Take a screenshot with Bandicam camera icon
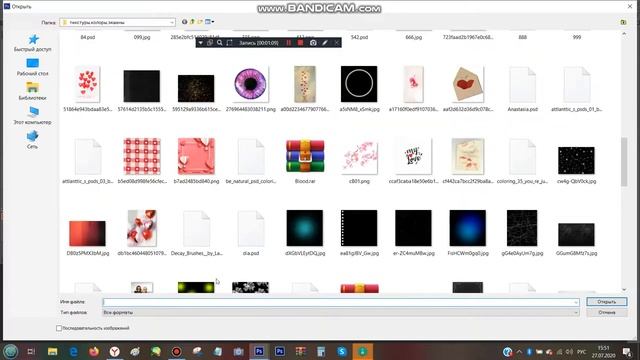640x360 pixels. pos(313,43)
